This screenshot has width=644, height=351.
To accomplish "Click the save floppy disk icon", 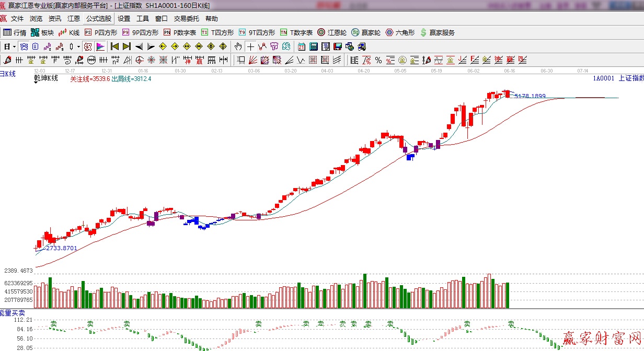I will [x=337, y=46].
